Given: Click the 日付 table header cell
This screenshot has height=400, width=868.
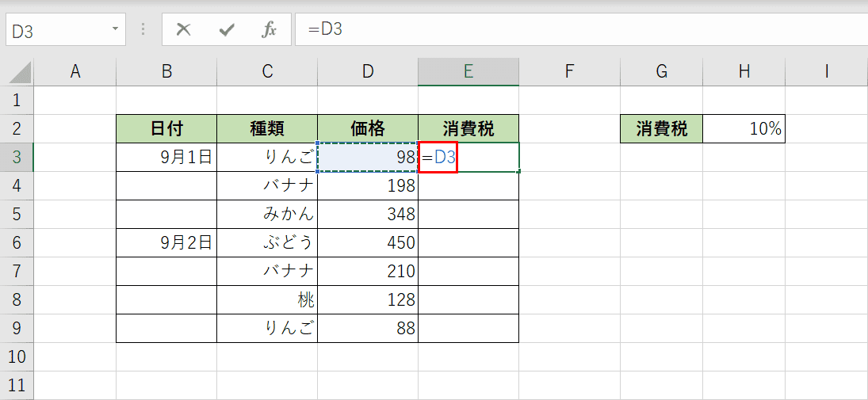Looking at the screenshot, I should pyautogui.click(x=166, y=129).
